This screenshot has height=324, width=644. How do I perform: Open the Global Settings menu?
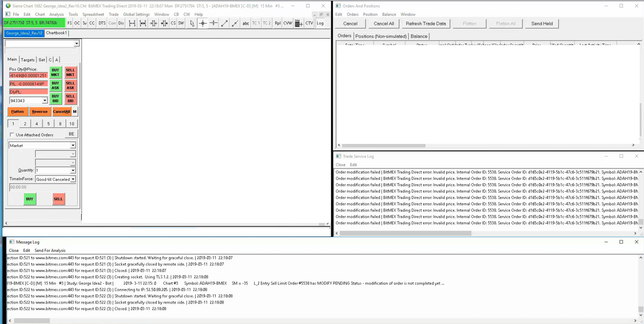[x=136, y=14]
